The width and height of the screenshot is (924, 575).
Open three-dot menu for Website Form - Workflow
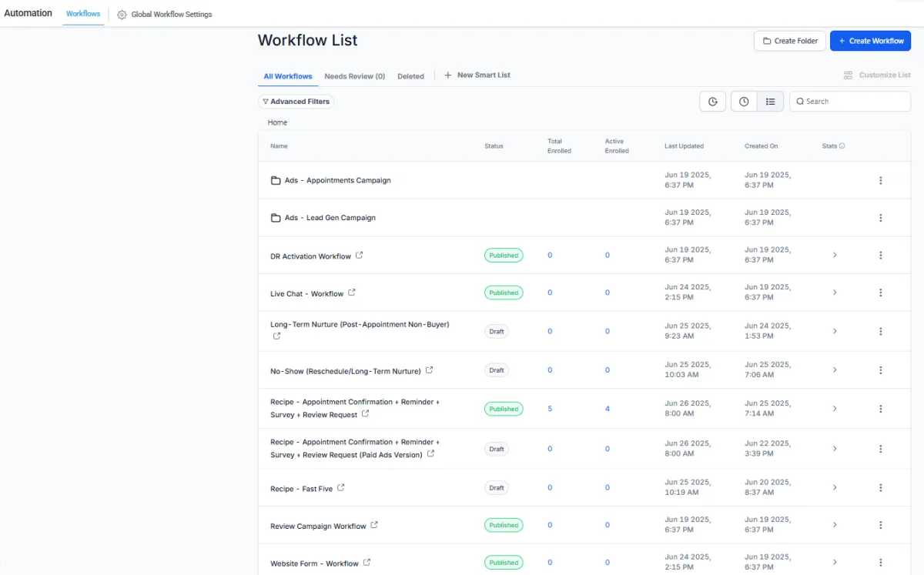[x=881, y=563]
